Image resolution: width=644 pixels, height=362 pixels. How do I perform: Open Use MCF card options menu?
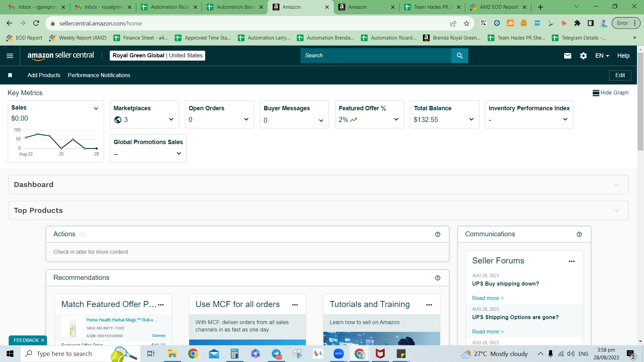point(295,305)
